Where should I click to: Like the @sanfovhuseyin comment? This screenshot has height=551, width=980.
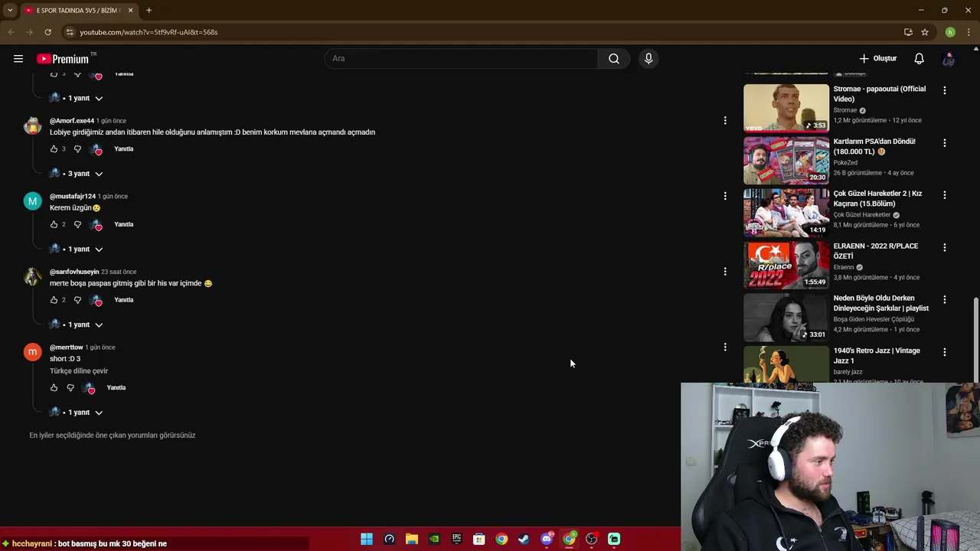[x=54, y=300]
